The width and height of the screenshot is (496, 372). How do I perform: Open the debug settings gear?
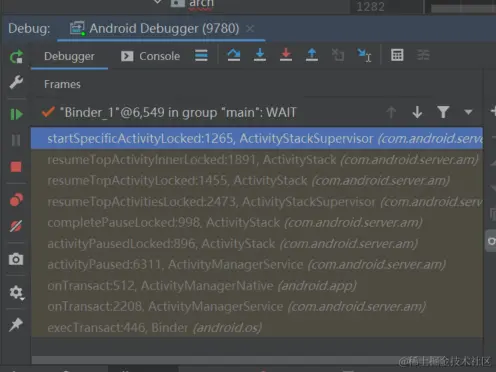pos(16,293)
